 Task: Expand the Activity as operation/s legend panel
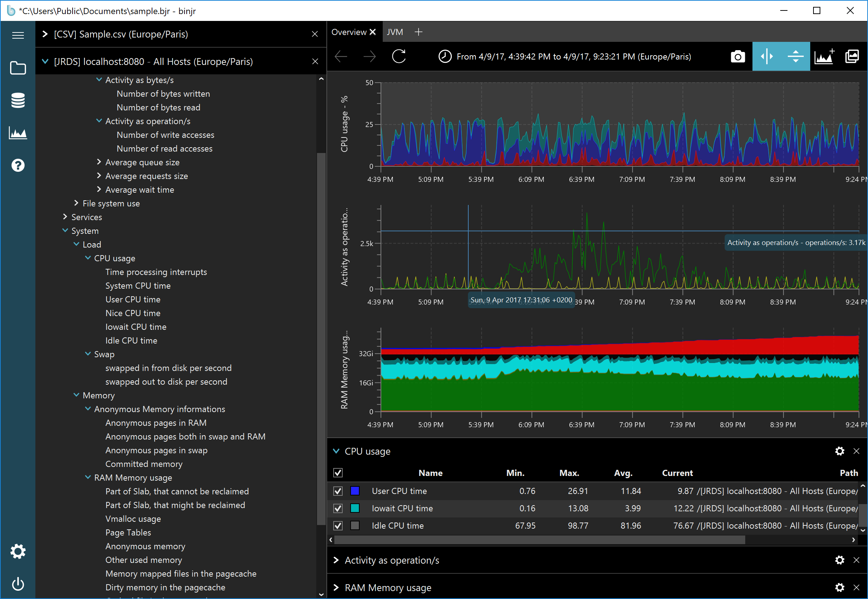click(337, 560)
